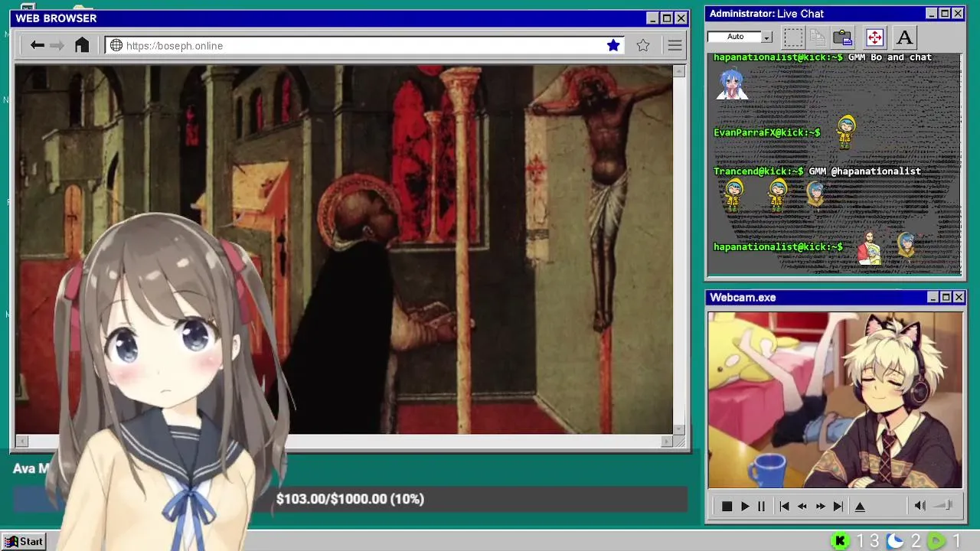The height and width of the screenshot is (551, 980).
Task: Open the browser hamburger menu
Action: click(x=675, y=46)
